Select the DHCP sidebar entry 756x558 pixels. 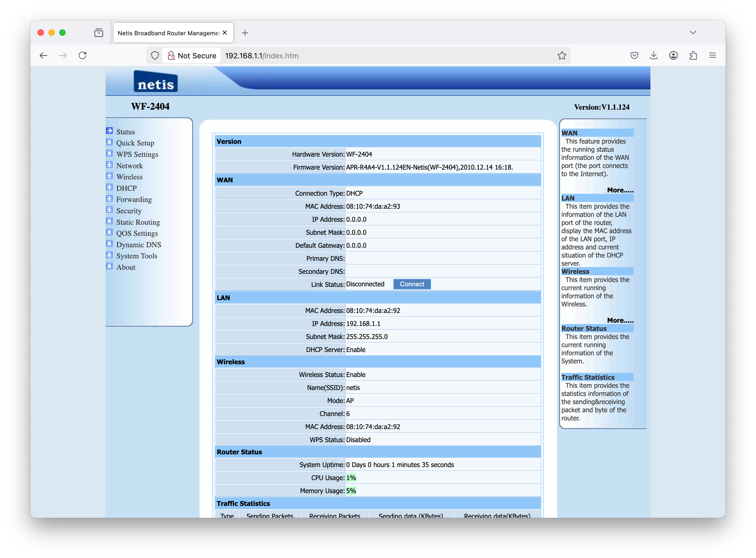tap(126, 188)
